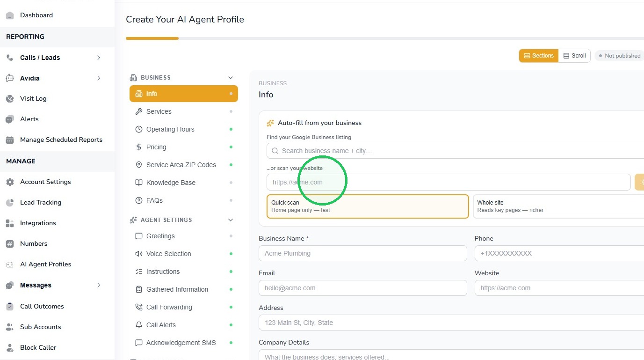Switch to Sections view mode
Screen dimensions: 644x360
(539, 56)
